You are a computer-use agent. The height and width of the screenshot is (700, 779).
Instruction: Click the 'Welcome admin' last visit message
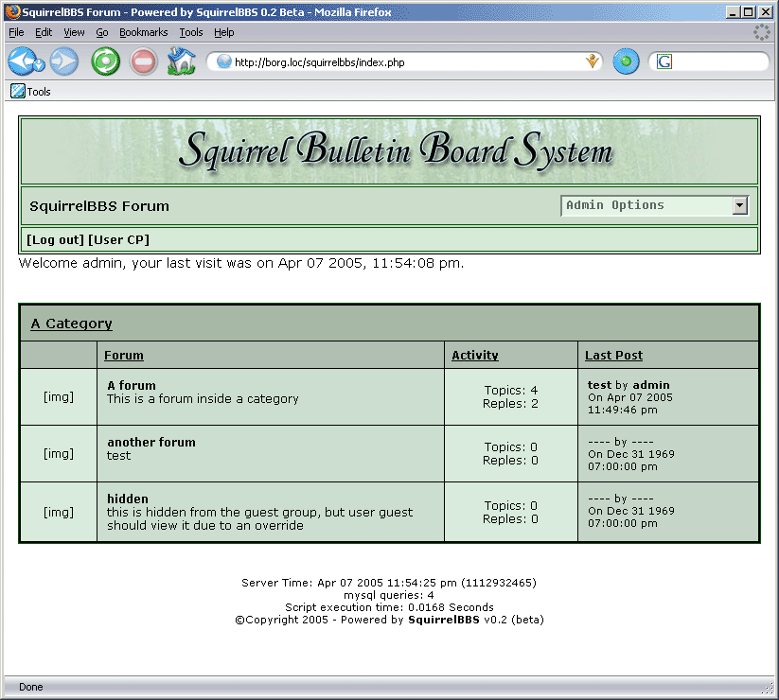pyautogui.click(x=241, y=263)
